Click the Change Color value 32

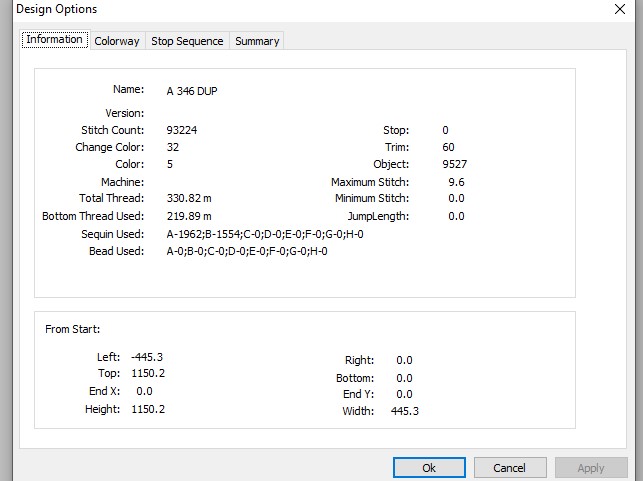[173, 147]
